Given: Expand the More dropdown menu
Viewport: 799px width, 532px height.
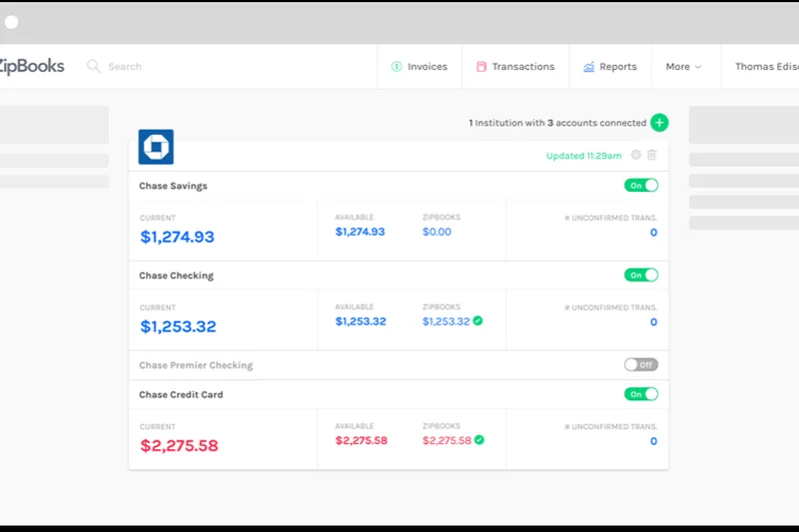Looking at the screenshot, I should [684, 67].
